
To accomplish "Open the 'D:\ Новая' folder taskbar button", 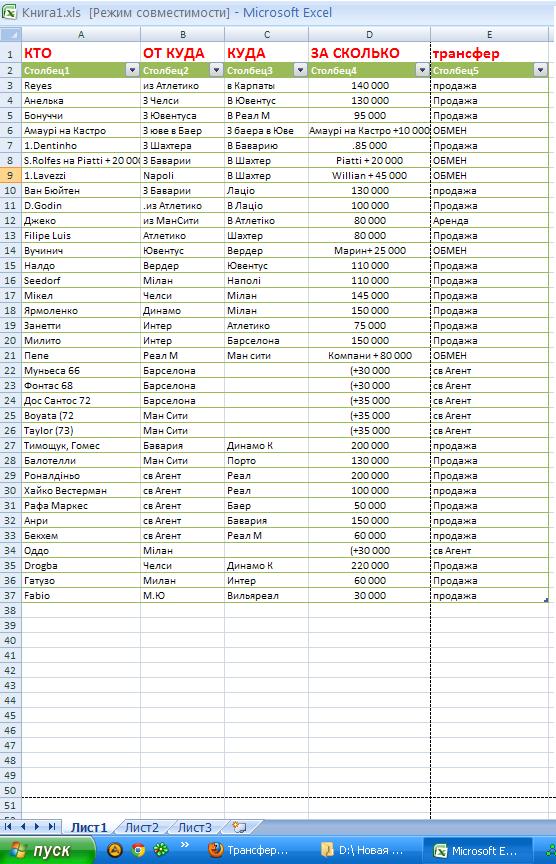I will [363, 850].
